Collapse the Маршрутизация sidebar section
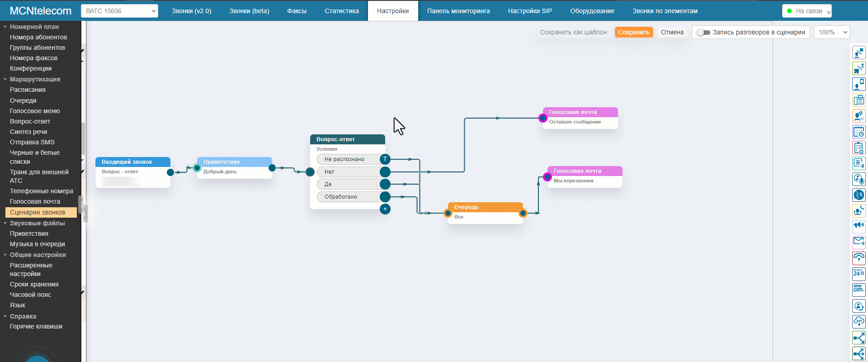868x362 pixels. click(x=5, y=79)
